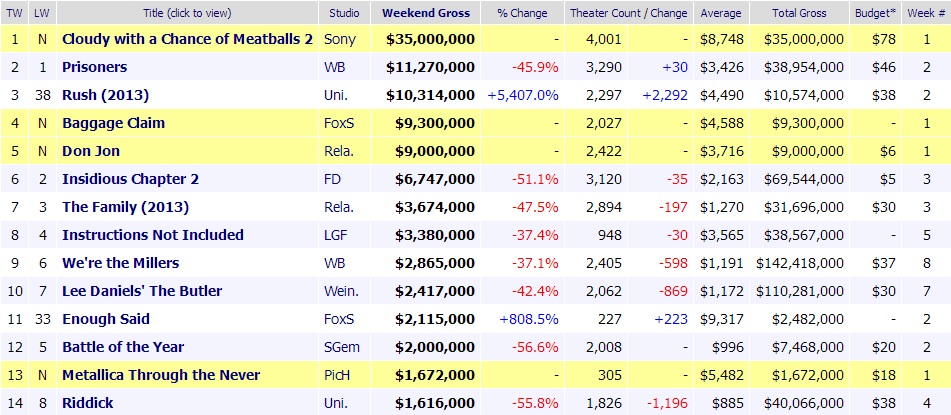Open Instructions Not Included title
The height and width of the screenshot is (415, 951).
(x=152, y=235)
